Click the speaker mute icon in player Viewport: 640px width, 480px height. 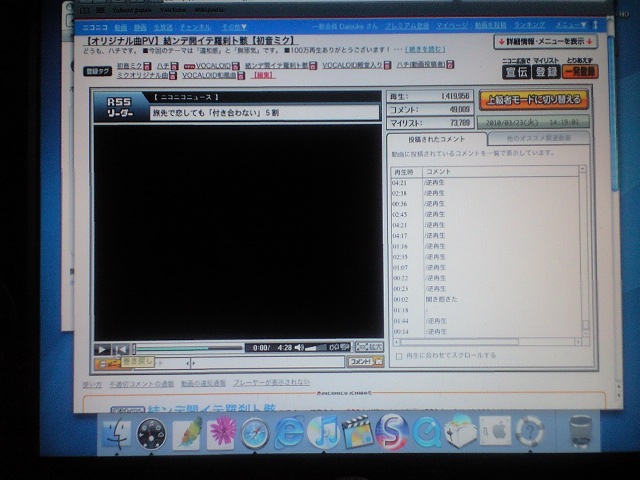pos(299,347)
